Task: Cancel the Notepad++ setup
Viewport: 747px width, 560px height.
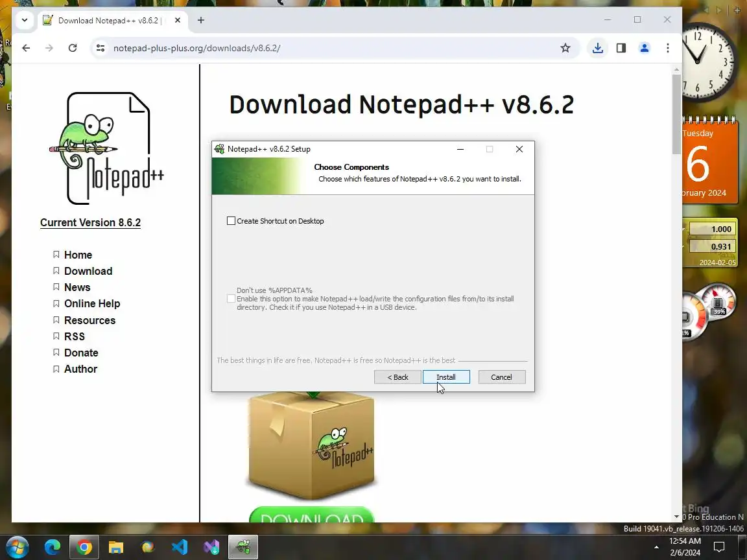Action: point(502,377)
